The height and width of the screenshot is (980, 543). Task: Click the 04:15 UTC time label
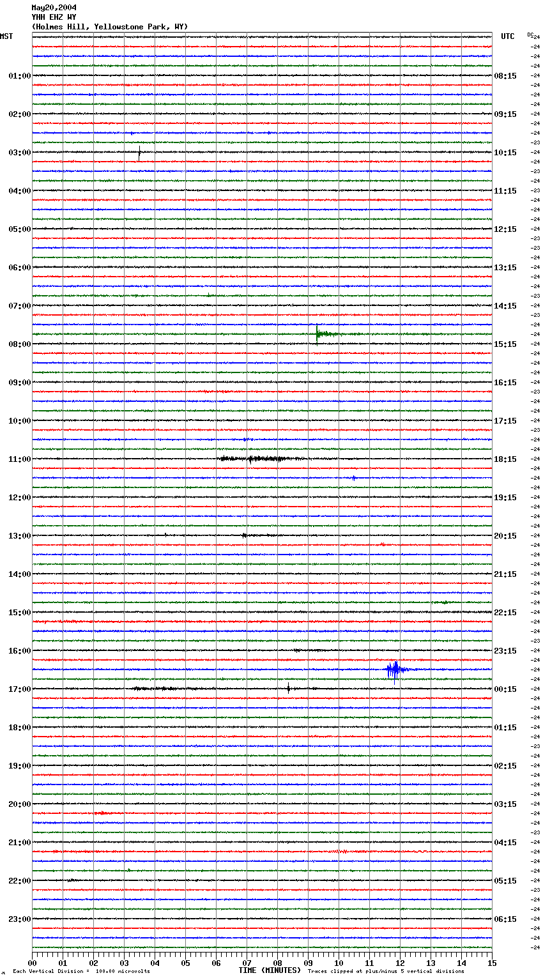(x=505, y=843)
